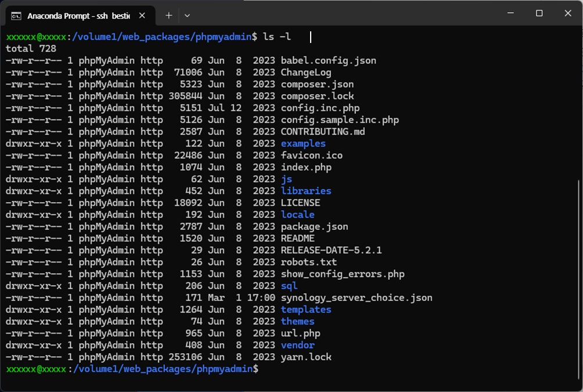Image resolution: width=583 pixels, height=392 pixels.
Task: Click the yarn.lock file name
Action: point(306,357)
